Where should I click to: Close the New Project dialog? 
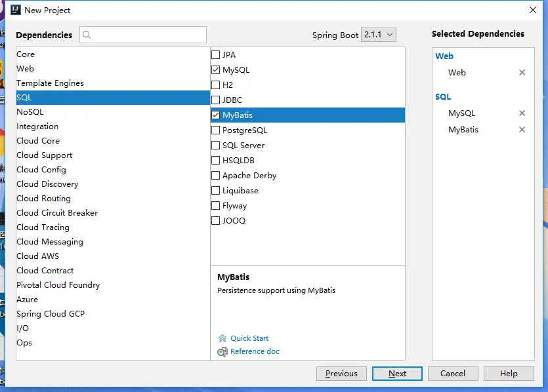532,10
